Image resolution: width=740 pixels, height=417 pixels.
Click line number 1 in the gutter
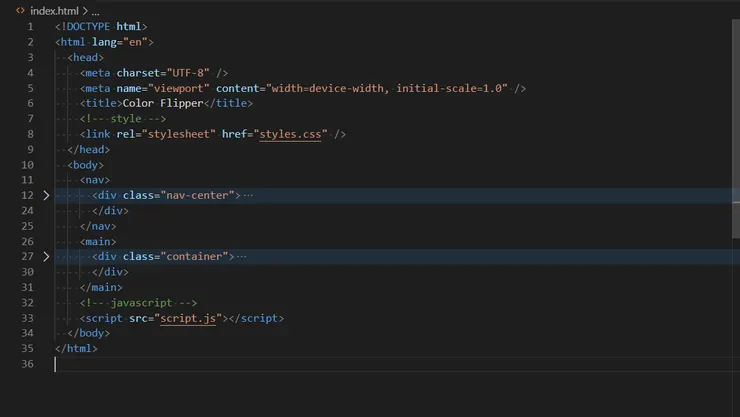click(x=30, y=26)
